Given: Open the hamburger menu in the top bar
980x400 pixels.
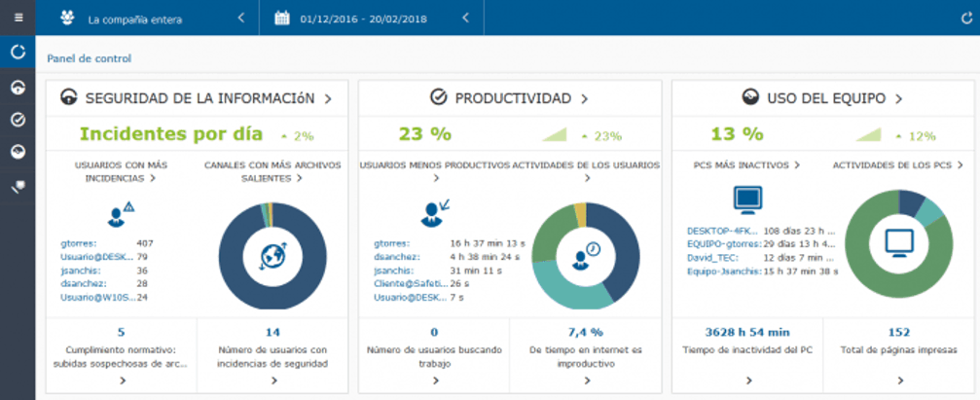Looking at the screenshot, I should 18,18.
